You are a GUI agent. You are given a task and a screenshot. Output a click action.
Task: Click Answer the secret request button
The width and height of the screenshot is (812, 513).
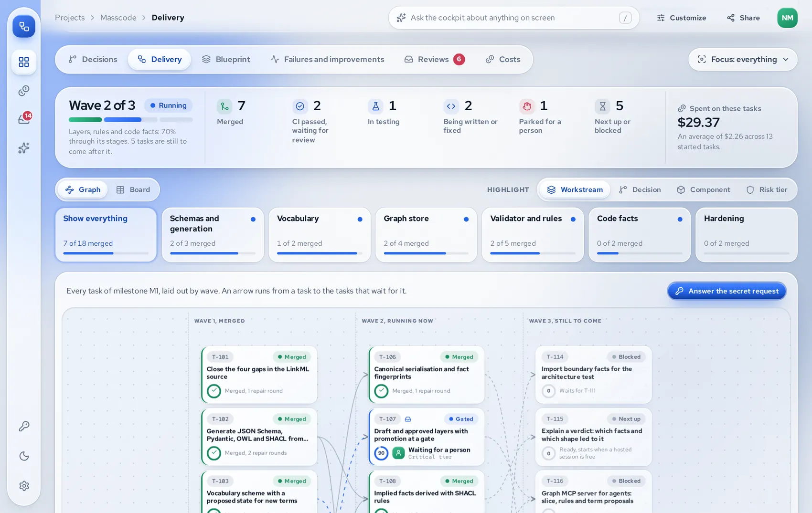[x=727, y=291]
